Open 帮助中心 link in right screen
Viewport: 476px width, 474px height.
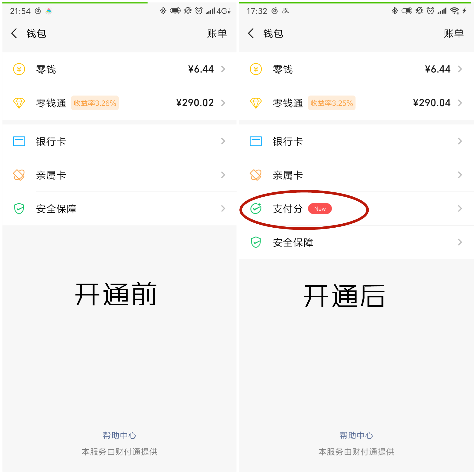click(x=356, y=436)
